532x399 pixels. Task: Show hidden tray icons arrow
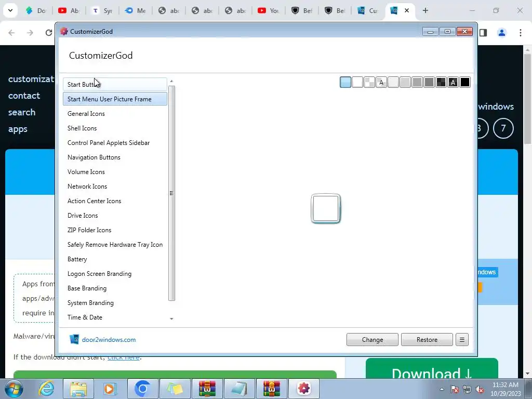[442, 389]
